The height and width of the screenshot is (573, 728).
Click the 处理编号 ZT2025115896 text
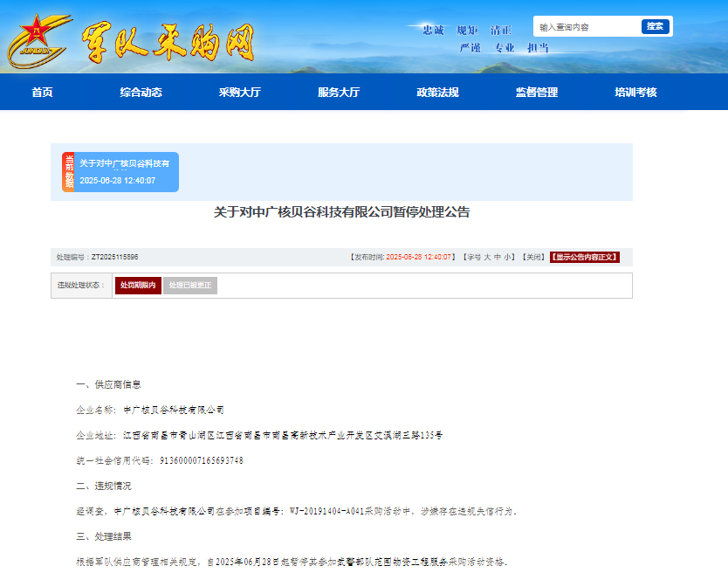pos(98,257)
